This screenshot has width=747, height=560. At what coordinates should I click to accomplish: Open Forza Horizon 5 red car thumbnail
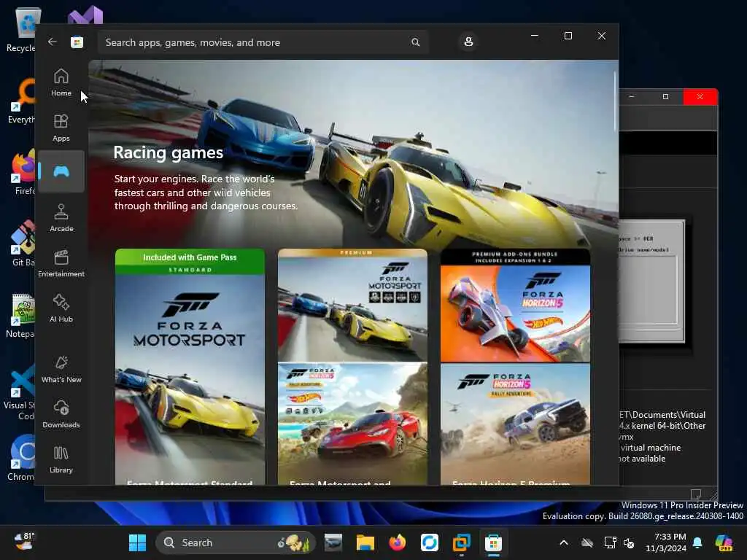[x=352, y=424]
